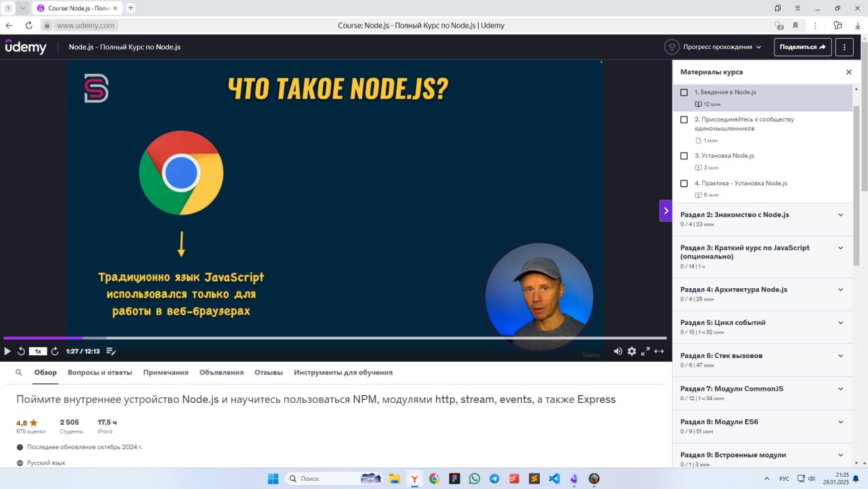This screenshot has width=868, height=489.
Task: Mute the video player volume
Action: 618,351
